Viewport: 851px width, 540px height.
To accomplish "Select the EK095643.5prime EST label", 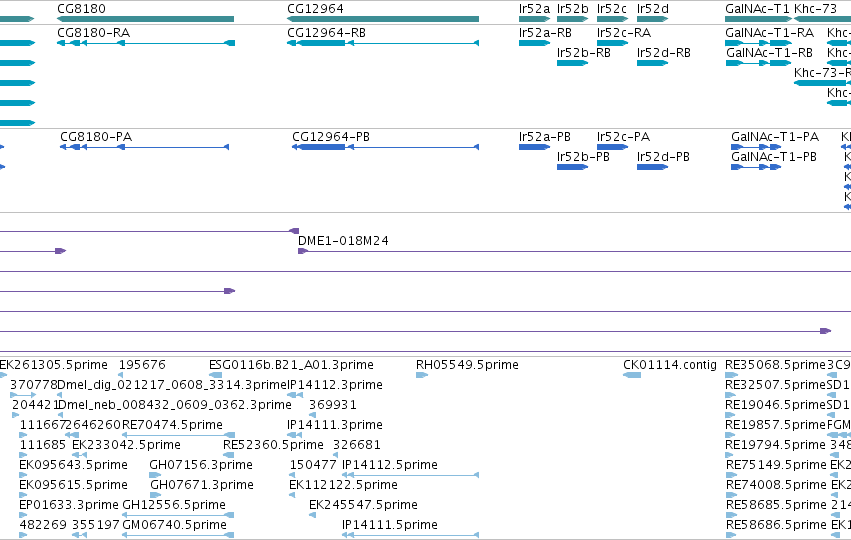I will pos(73,465).
